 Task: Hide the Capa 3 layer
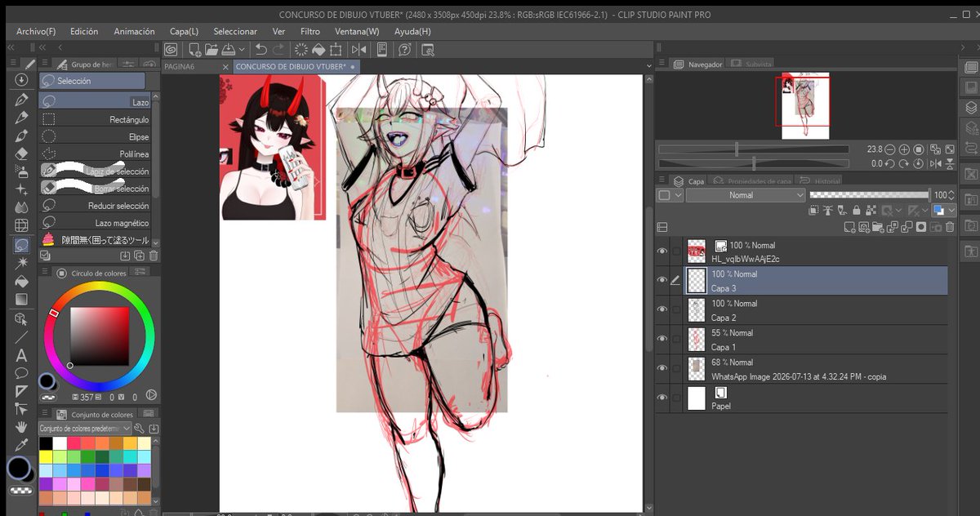coord(662,280)
